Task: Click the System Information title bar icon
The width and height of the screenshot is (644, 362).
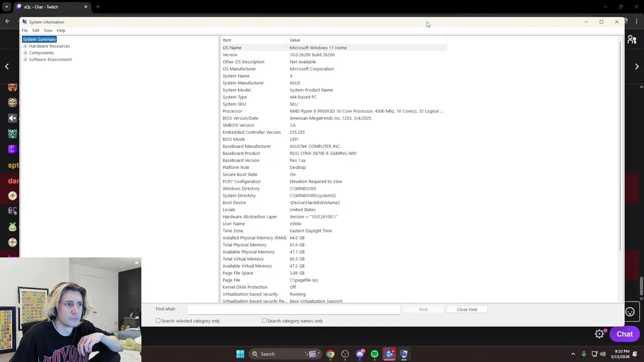Action: (25, 22)
